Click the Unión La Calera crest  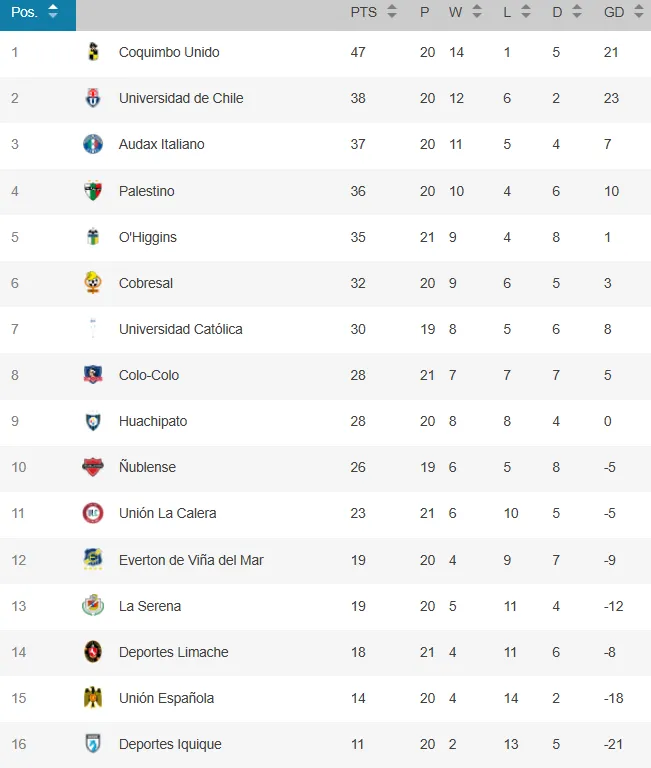pyautogui.click(x=93, y=513)
